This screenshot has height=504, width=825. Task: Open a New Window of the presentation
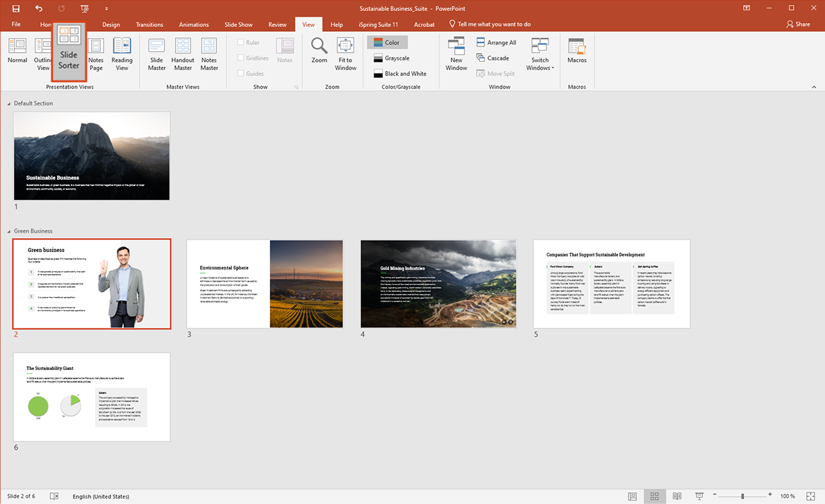[456, 52]
